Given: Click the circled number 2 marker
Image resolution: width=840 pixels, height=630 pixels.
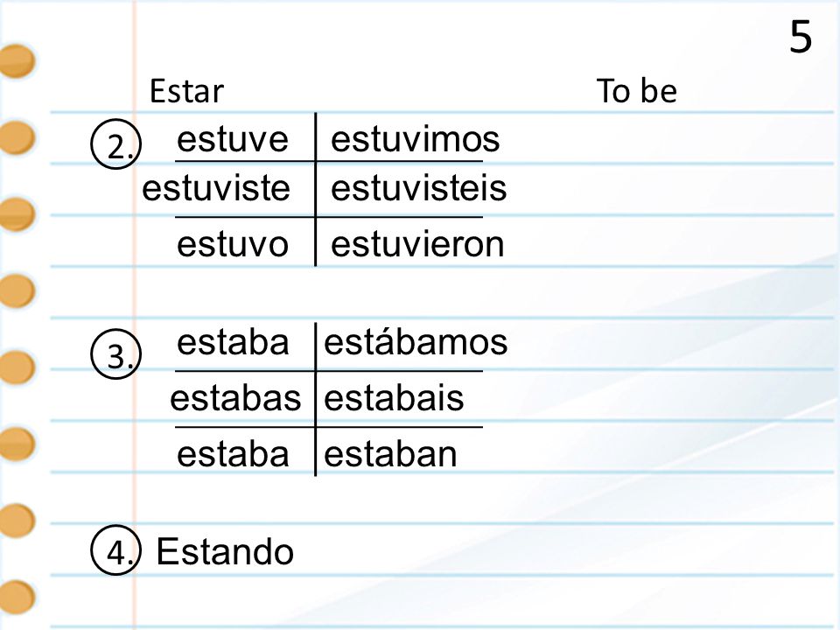Looking at the screenshot, I should click(116, 144).
